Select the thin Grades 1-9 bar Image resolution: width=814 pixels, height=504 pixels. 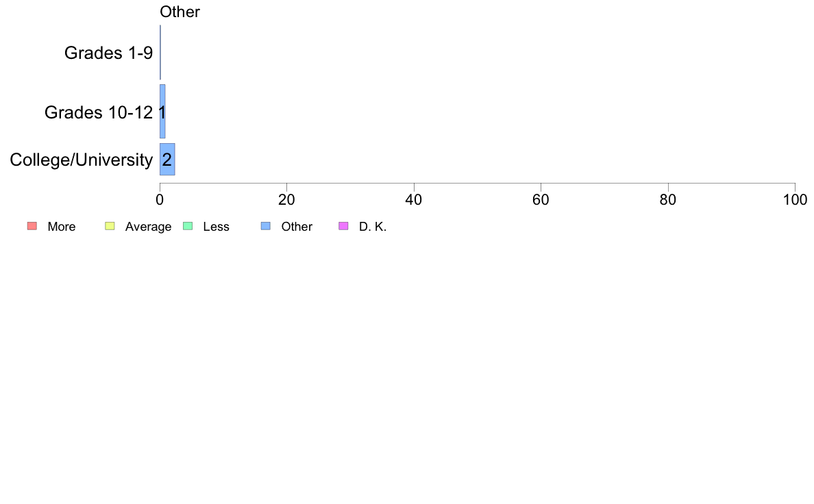click(160, 53)
